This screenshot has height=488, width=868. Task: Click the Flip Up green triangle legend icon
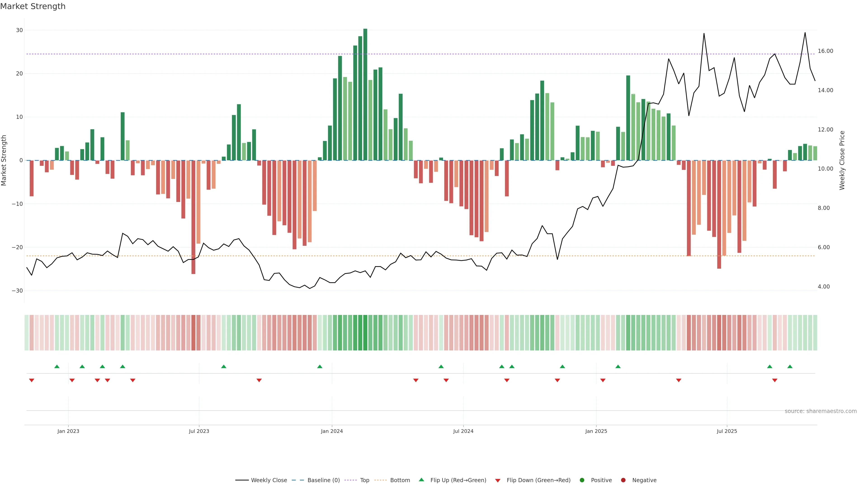pyautogui.click(x=421, y=480)
